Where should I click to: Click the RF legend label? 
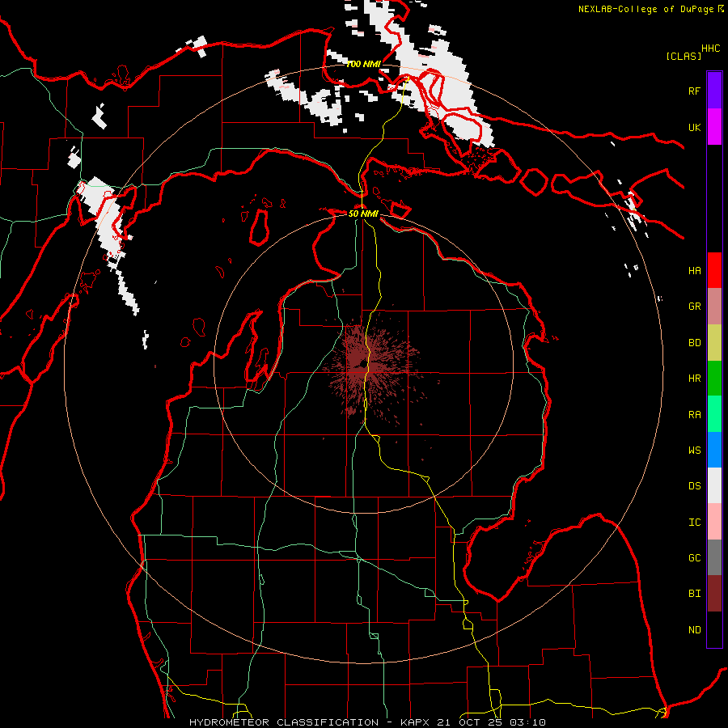pos(694,91)
